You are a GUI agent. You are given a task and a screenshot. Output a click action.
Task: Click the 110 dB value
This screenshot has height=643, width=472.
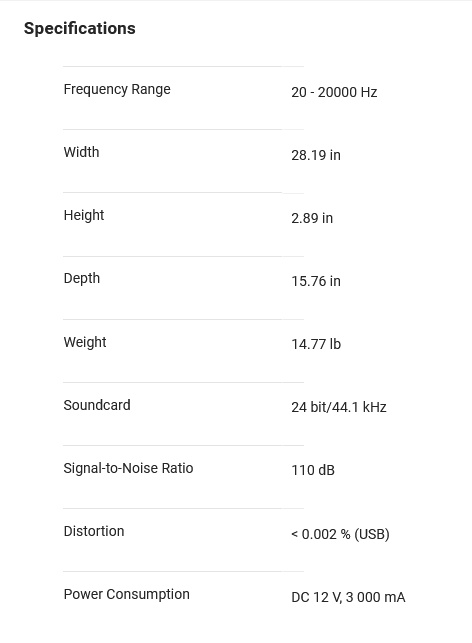313,470
